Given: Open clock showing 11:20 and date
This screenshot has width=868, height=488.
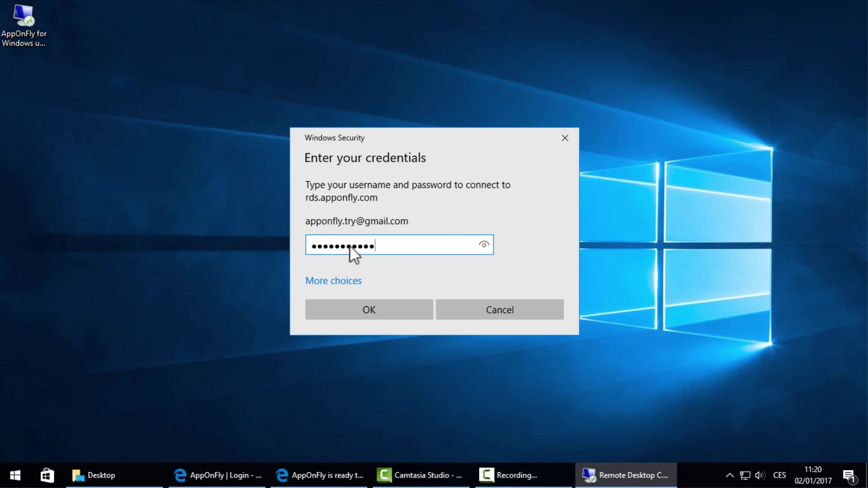Looking at the screenshot, I should tap(813, 475).
